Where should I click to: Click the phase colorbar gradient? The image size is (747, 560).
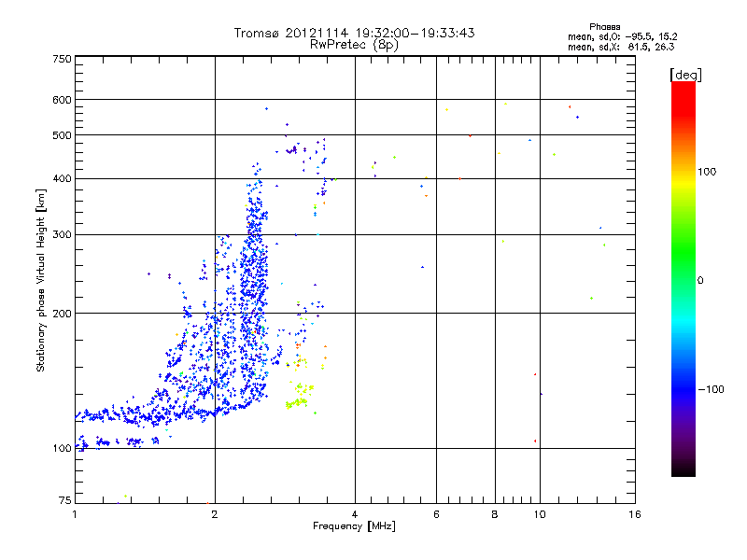coord(684,278)
